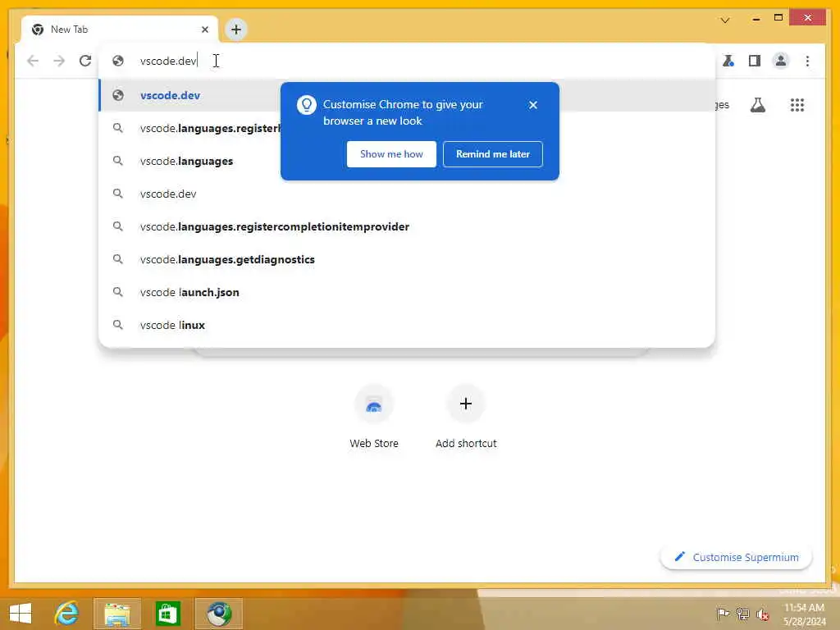Close the New Tab tab
Image resolution: width=840 pixels, height=630 pixels.
[204, 30]
